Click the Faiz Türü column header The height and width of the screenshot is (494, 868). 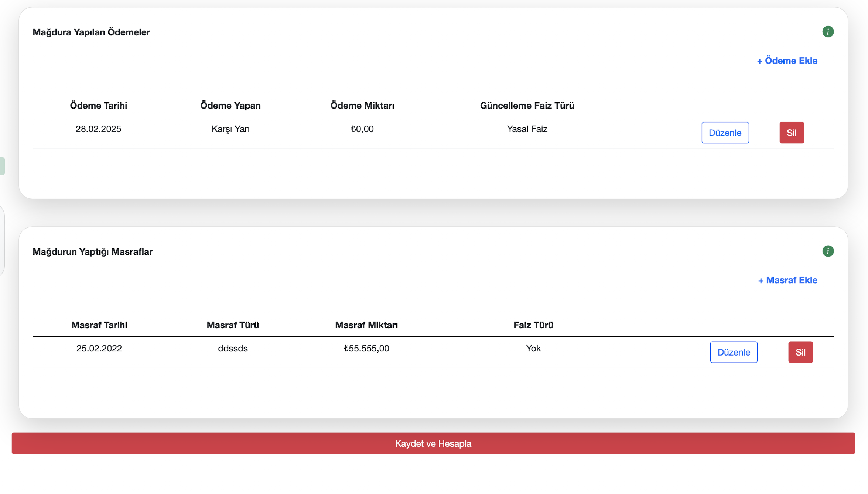tap(533, 325)
